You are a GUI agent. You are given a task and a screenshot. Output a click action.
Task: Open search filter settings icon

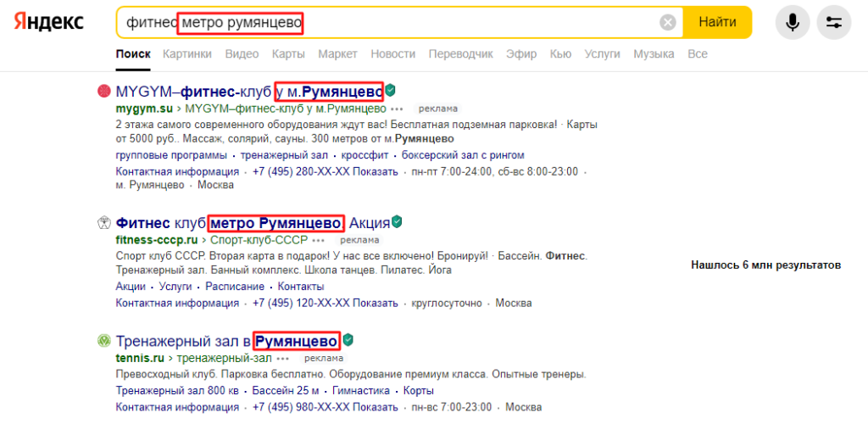tap(834, 22)
